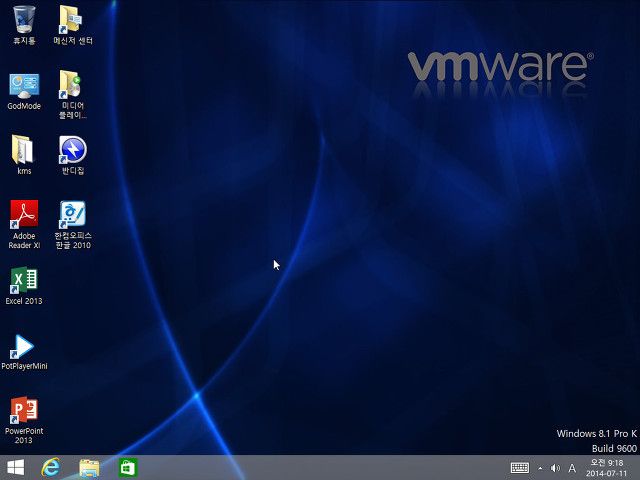Open the Windows Start button
The image size is (640, 480).
click(x=16, y=467)
